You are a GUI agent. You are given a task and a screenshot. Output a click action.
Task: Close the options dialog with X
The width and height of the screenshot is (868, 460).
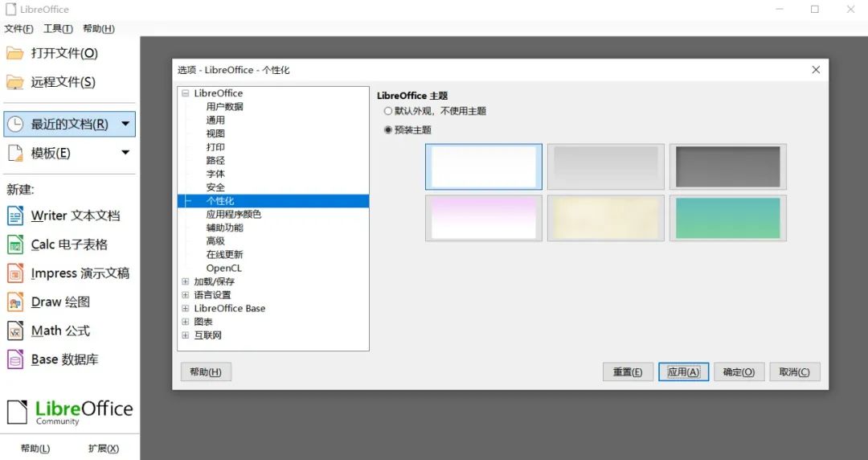coord(816,70)
